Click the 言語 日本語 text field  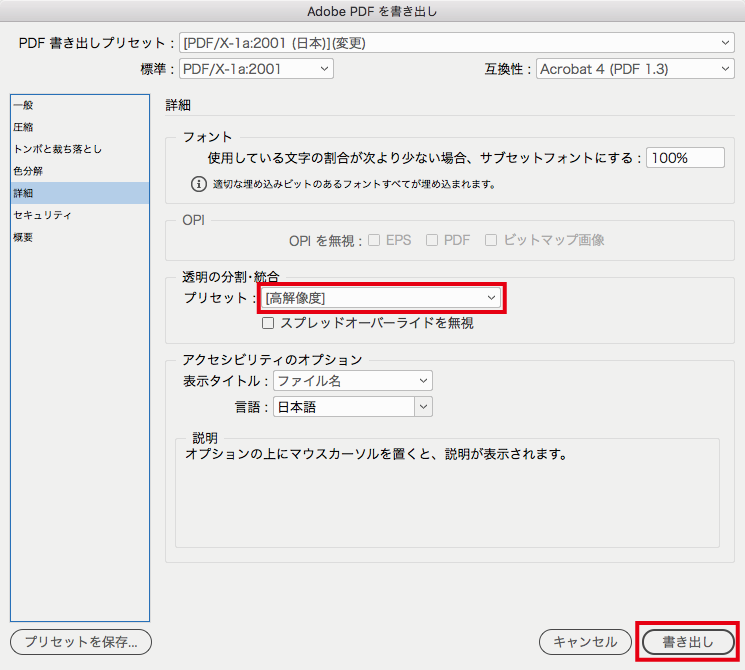click(344, 407)
